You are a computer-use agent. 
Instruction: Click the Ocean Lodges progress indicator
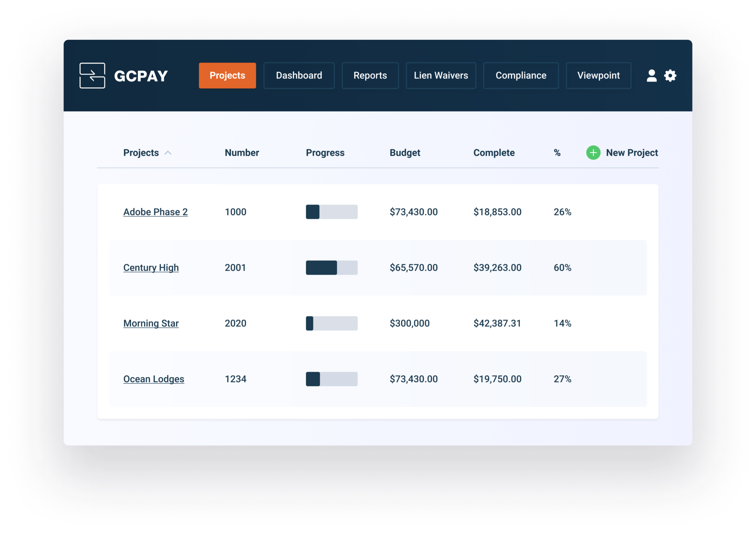tap(331, 379)
